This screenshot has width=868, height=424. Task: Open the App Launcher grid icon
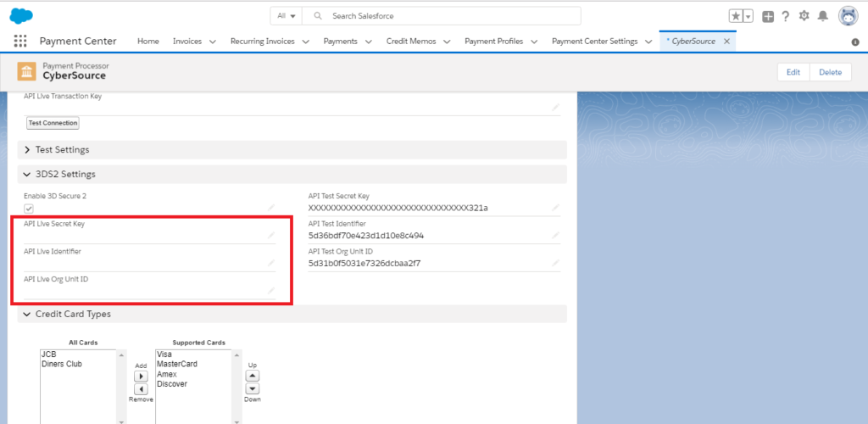click(20, 41)
